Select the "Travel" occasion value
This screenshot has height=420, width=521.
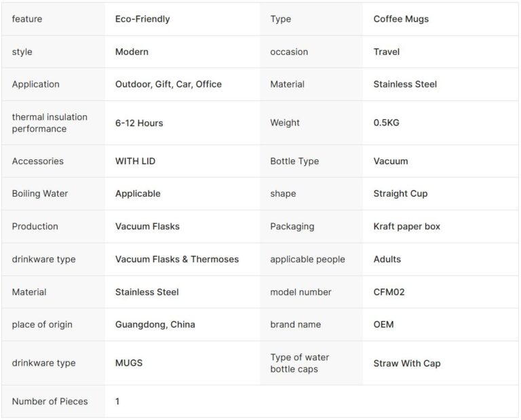(x=387, y=52)
